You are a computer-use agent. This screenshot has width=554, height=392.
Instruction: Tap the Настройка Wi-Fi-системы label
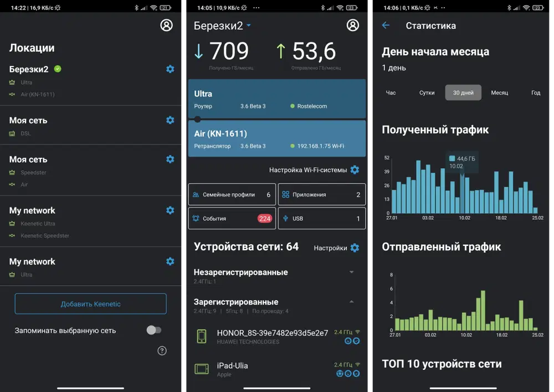tap(307, 170)
